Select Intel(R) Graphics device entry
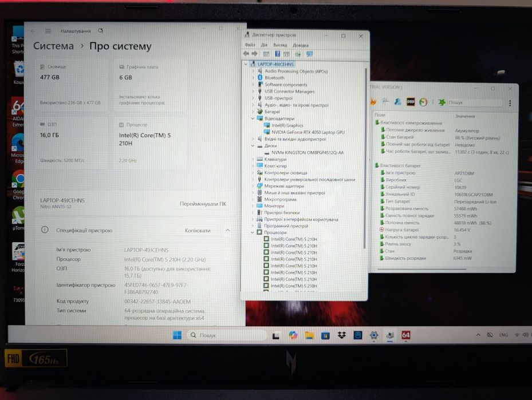The width and height of the screenshot is (532, 400). [x=287, y=125]
